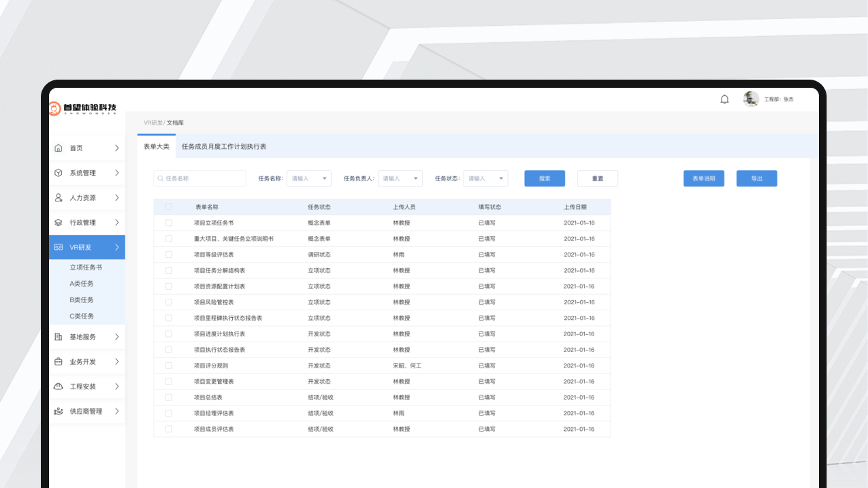Click the notification bell icon

[x=724, y=99]
